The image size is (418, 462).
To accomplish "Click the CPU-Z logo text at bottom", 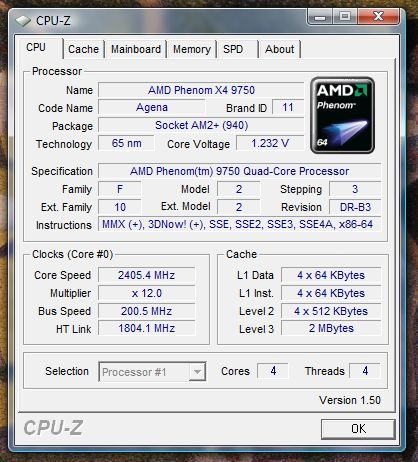I will 53,428.
